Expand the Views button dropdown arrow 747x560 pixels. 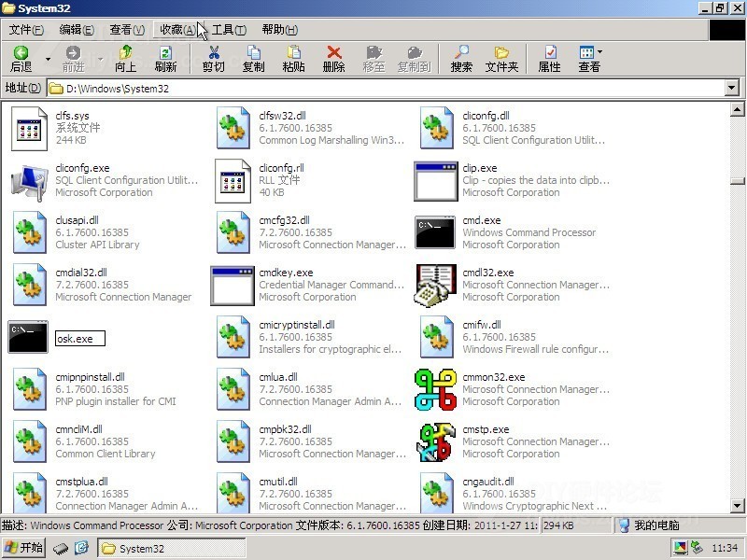(599, 51)
